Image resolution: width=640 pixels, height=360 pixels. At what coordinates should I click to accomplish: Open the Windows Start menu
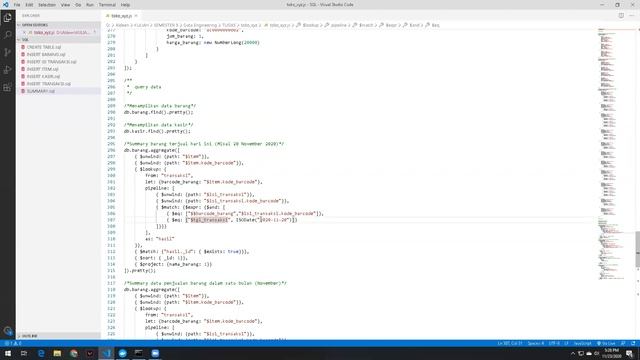[x=8, y=353]
